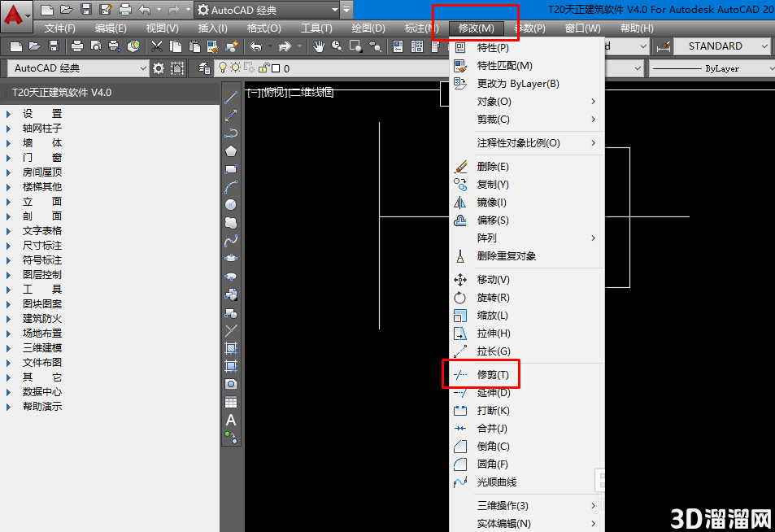This screenshot has width=775, height=532.
Task: Click the Pan hand icon
Action: pos(319,46)
